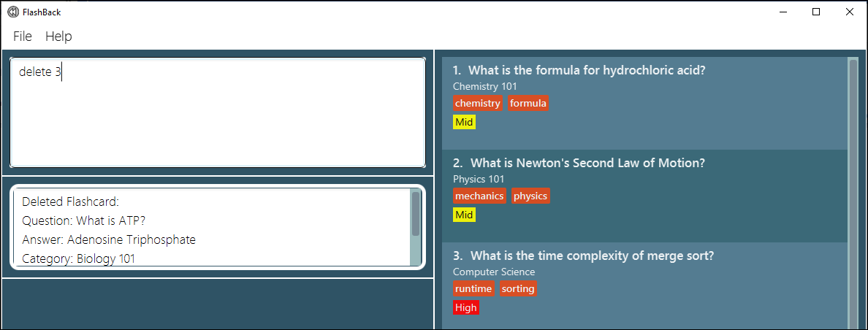Click the 'mechanics' tag label
The width and height of the screenshot is (868, 330).
(479, 196)
